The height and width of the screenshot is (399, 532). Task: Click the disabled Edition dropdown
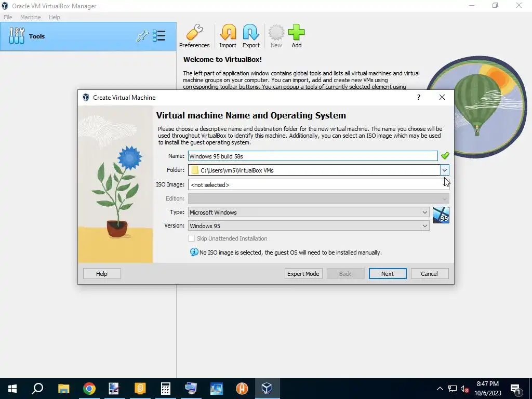click(318, 198)
